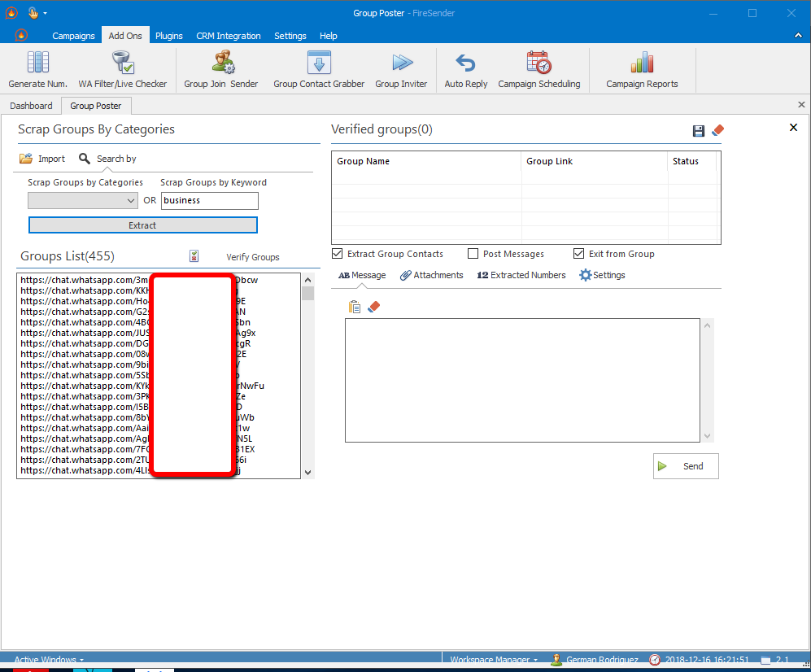Image resolution: width=811 pixels, height=672 pixels.
Task: Save the verified groups list
Action: [x=698, y=131]
